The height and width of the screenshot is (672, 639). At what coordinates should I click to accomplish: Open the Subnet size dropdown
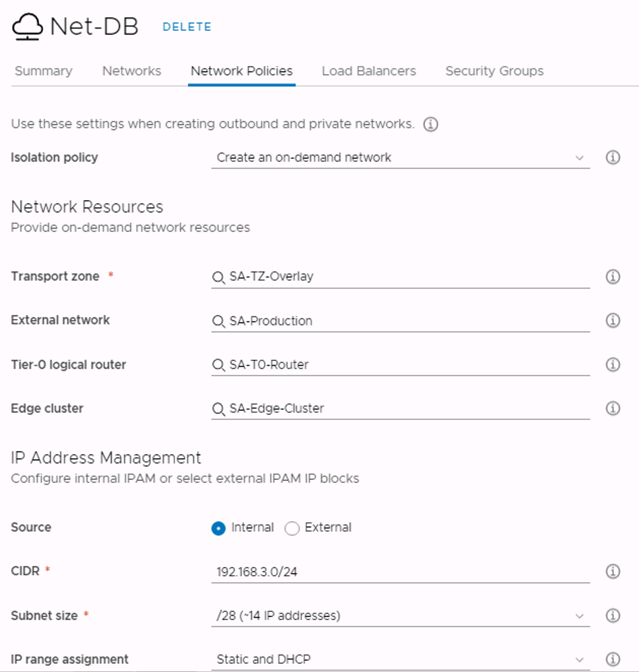pos(400,616)
